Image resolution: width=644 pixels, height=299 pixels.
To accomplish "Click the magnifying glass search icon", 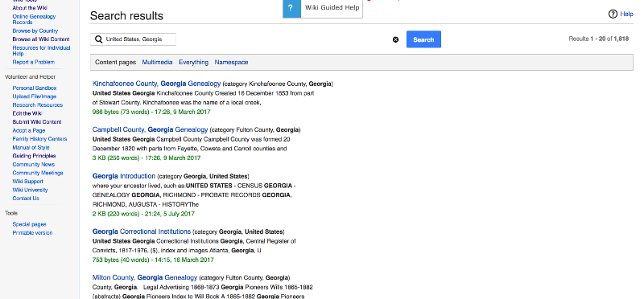I will [x=98, y=39].
